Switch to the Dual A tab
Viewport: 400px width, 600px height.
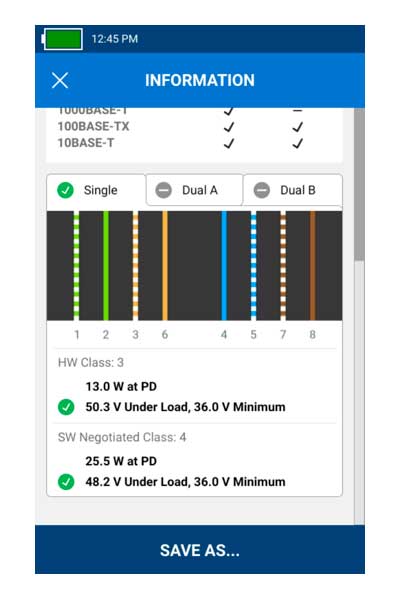tap(194, 190)
